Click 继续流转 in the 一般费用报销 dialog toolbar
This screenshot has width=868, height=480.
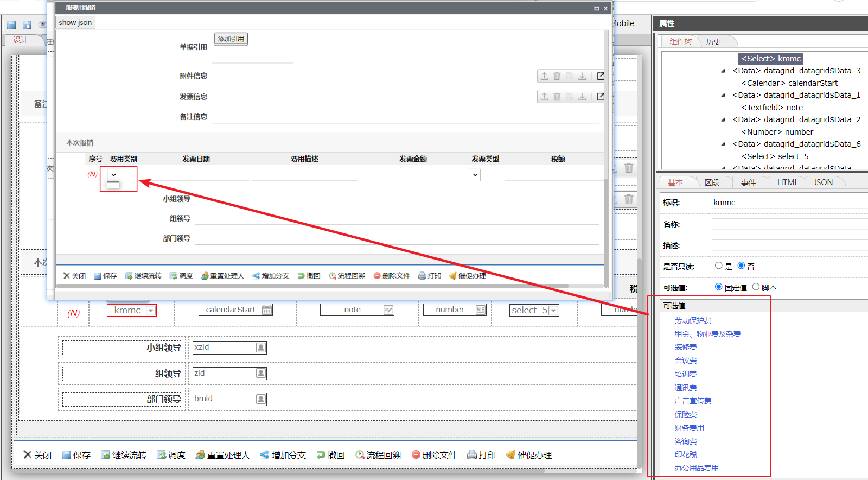tap(143, 276)
